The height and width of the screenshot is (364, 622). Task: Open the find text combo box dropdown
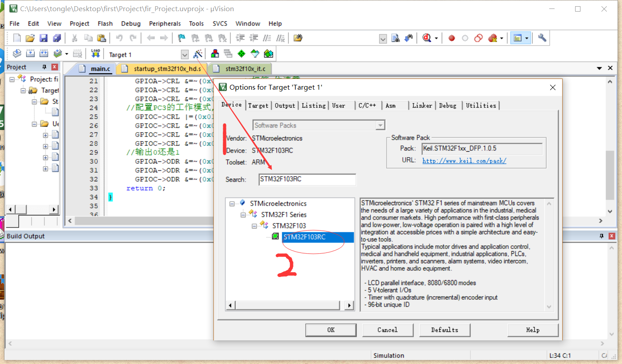pyautogui.click(x=383, y=39)
